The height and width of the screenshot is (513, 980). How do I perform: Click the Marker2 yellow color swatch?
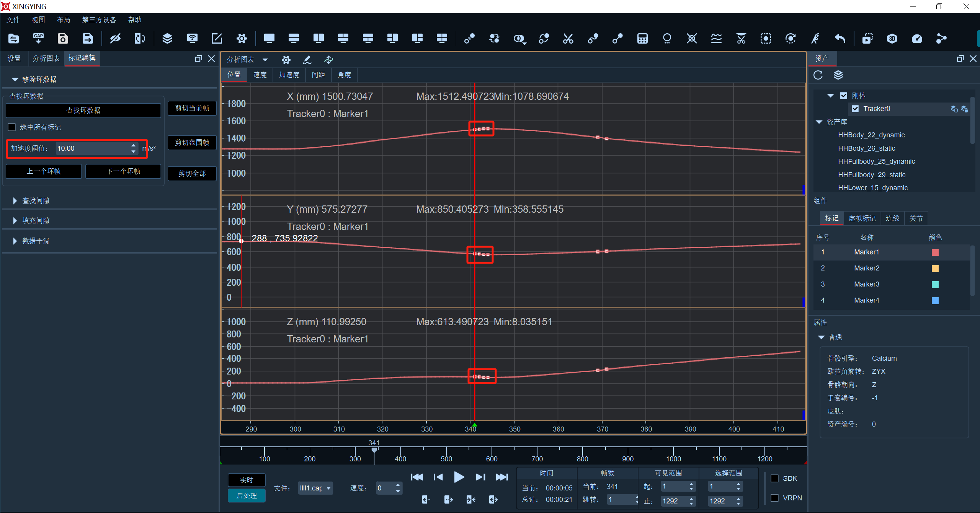pyautogui.click(x=935, y=269)
